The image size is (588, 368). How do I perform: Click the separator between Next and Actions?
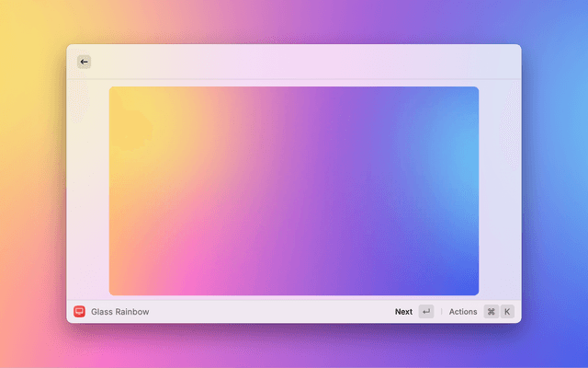pos(441,312)
